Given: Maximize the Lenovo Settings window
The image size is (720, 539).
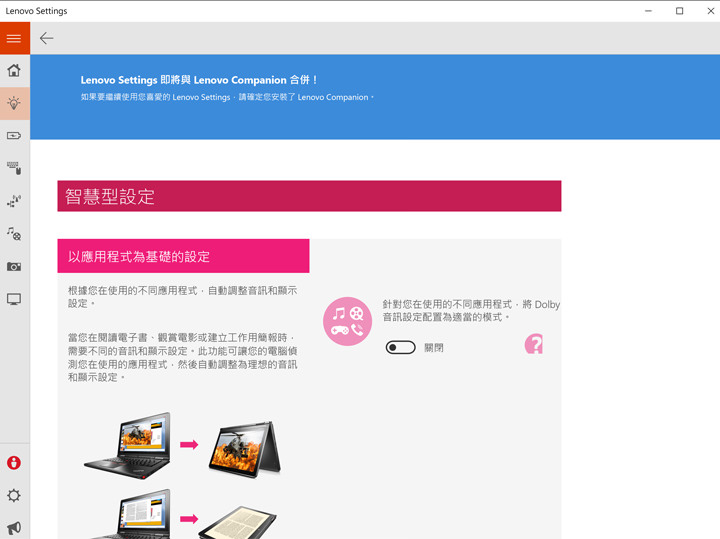Looking at the screenshot, I should [680, 11].
